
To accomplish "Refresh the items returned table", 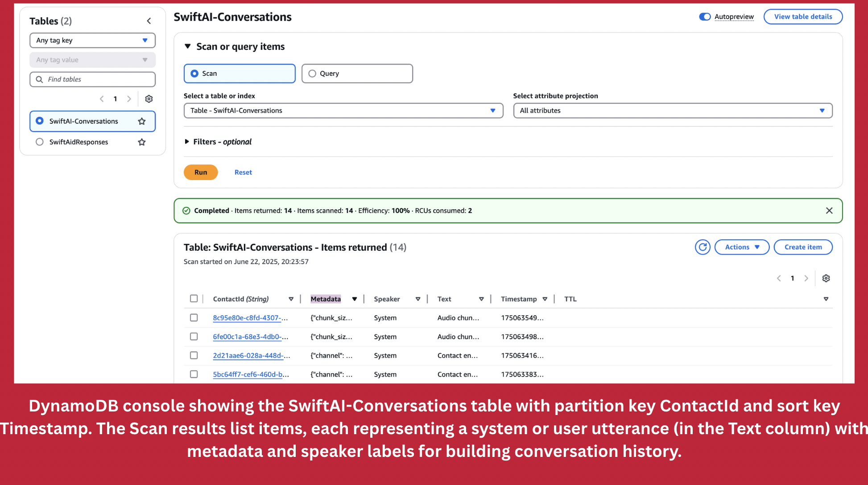I will tap(703, 247).
